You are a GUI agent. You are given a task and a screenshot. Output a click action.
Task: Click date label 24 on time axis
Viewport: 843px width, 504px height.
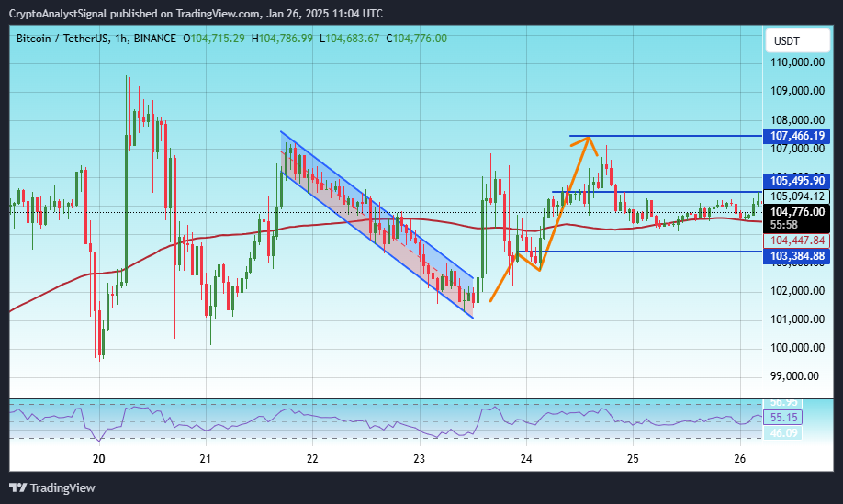tap(526, 459)
